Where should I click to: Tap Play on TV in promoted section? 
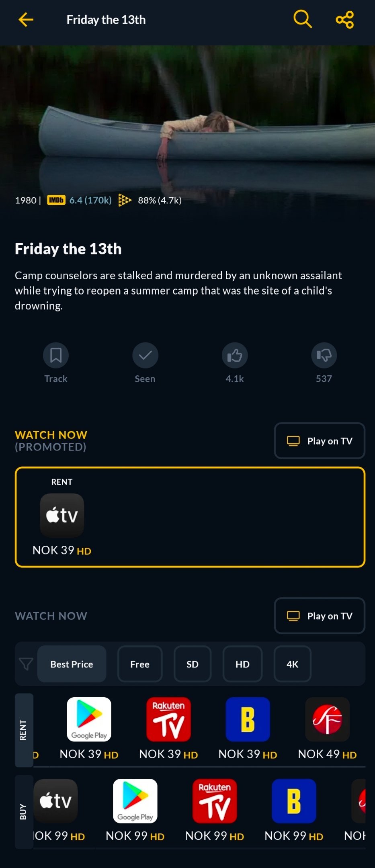click(x=320, y=441)
